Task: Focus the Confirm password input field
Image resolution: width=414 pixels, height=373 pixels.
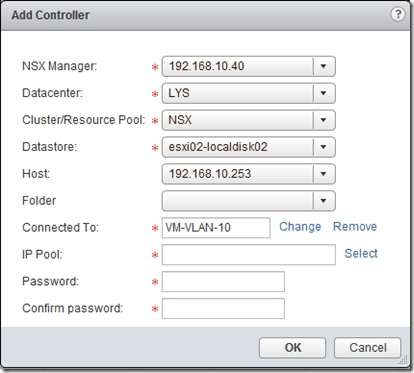Action: [x=223, y=309]
